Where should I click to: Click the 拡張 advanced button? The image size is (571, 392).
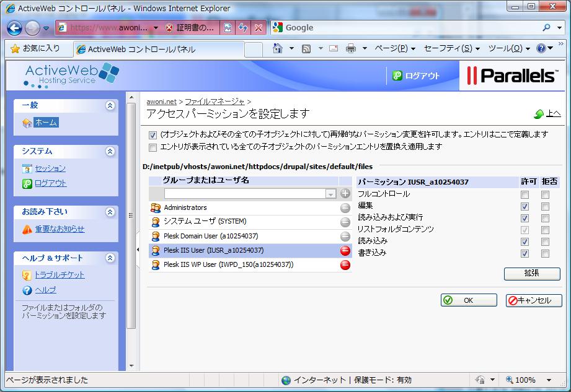tap(532, 274)
